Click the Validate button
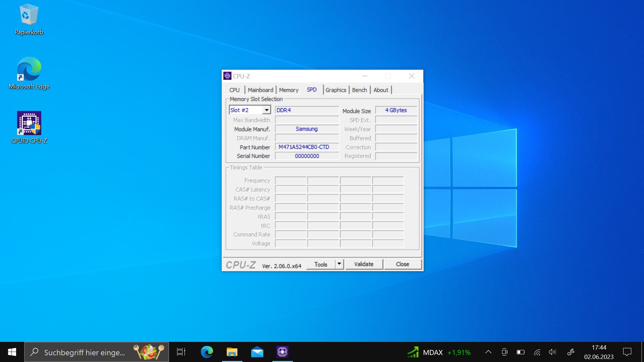 tap(364, 264)
